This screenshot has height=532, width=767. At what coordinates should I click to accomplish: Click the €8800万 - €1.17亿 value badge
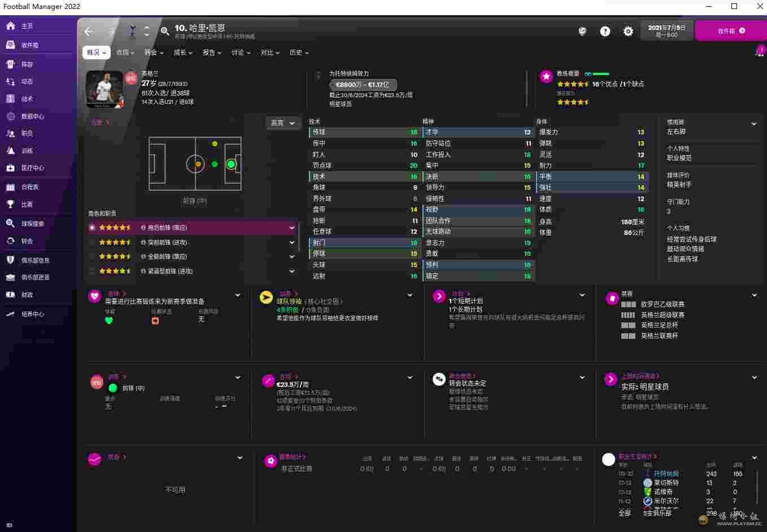coord(363,85)
